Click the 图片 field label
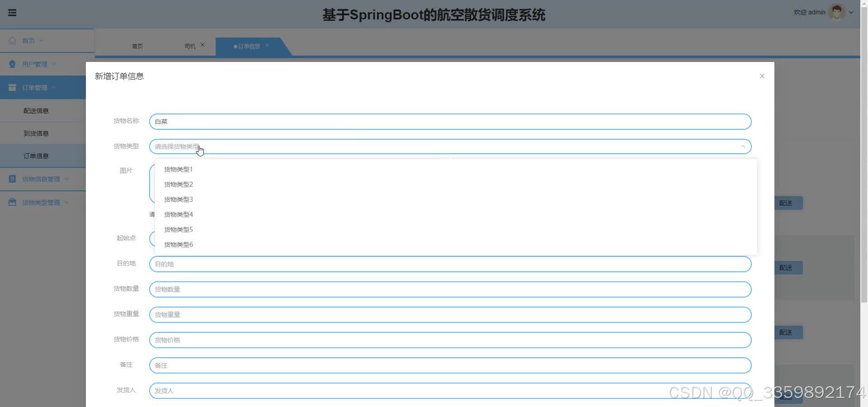The image size is (868, 407). (x=126, y=170)
